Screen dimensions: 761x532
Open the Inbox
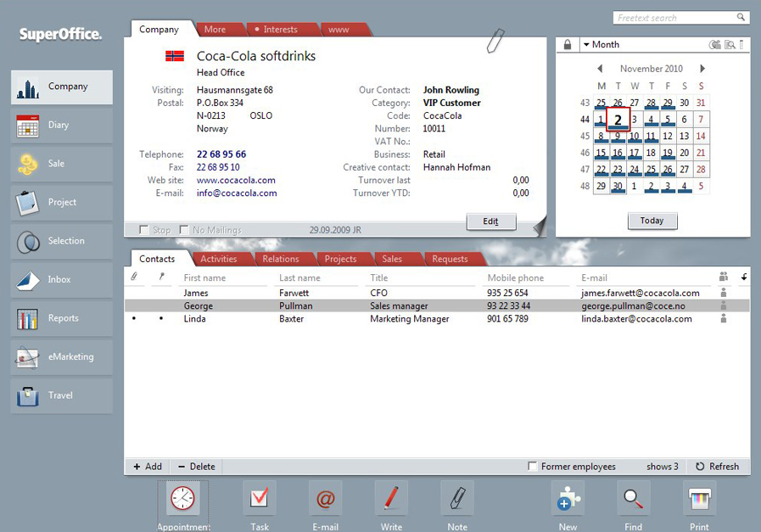click(x=62, y=280)
